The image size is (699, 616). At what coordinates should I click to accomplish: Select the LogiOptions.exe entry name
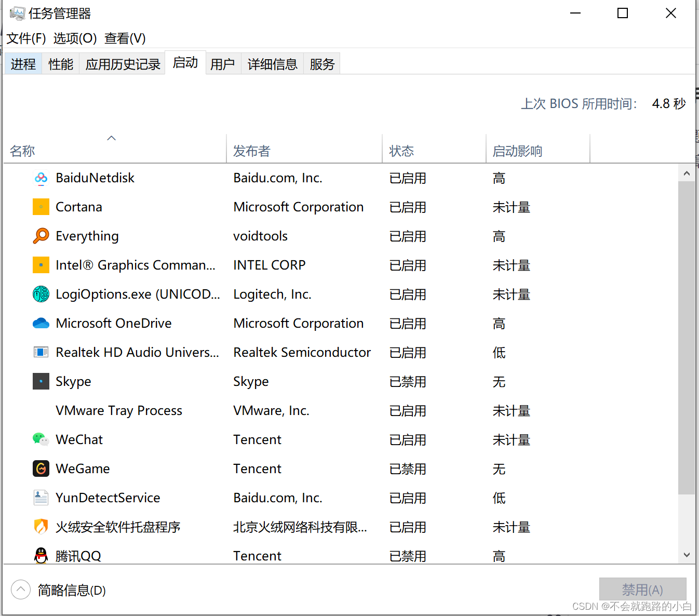click(x=138, y=294)
